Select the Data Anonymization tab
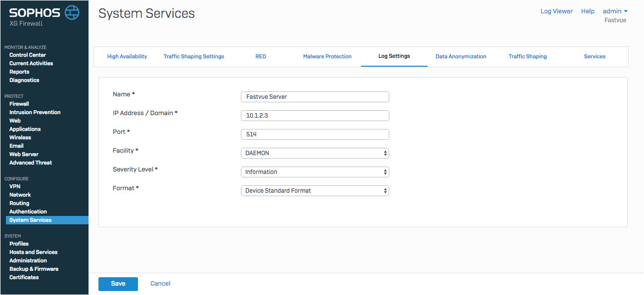The width and height of the screenshot is (644, 295). tap(460, 56)
